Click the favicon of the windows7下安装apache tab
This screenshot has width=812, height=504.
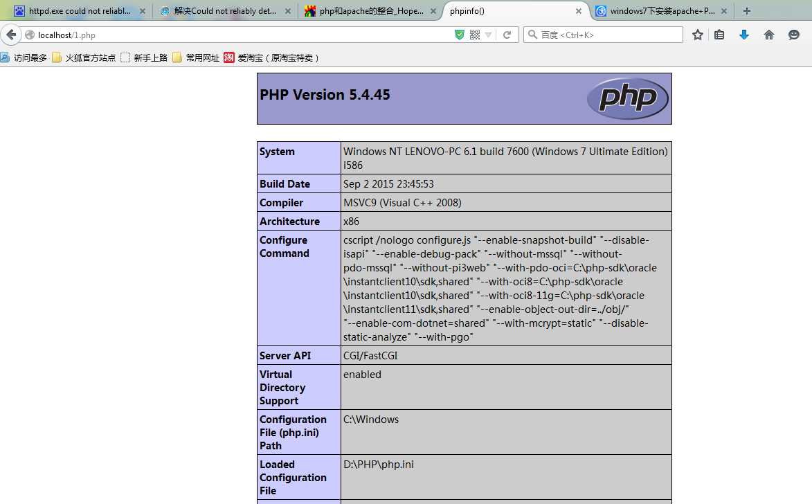click(x=601, y=11)
